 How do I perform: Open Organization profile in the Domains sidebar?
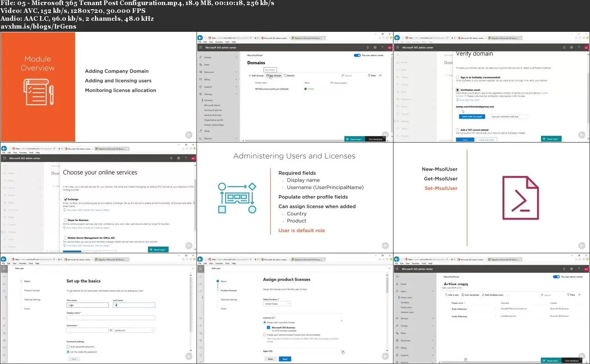pos(214,120)
